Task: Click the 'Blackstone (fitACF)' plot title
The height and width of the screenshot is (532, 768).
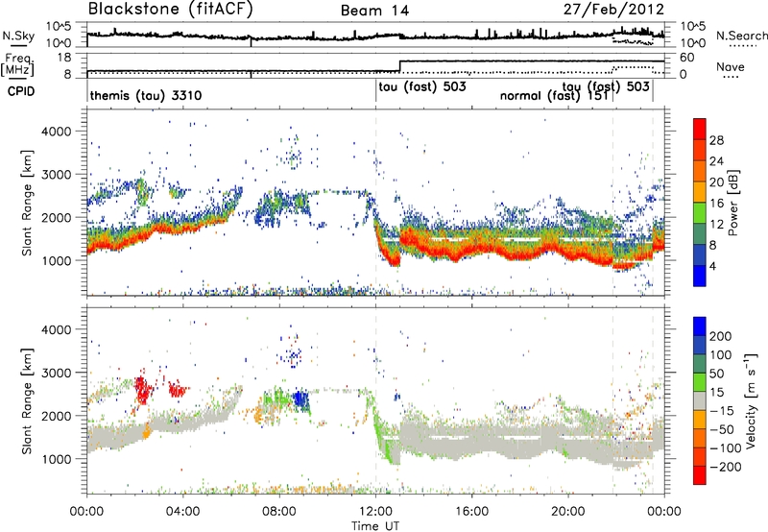Action: 171,10
